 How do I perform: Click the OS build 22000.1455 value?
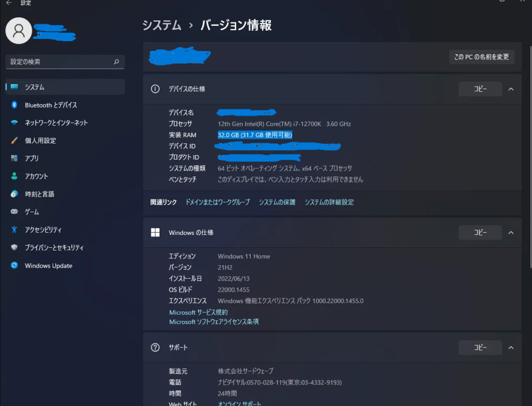[x=234, y=290]
